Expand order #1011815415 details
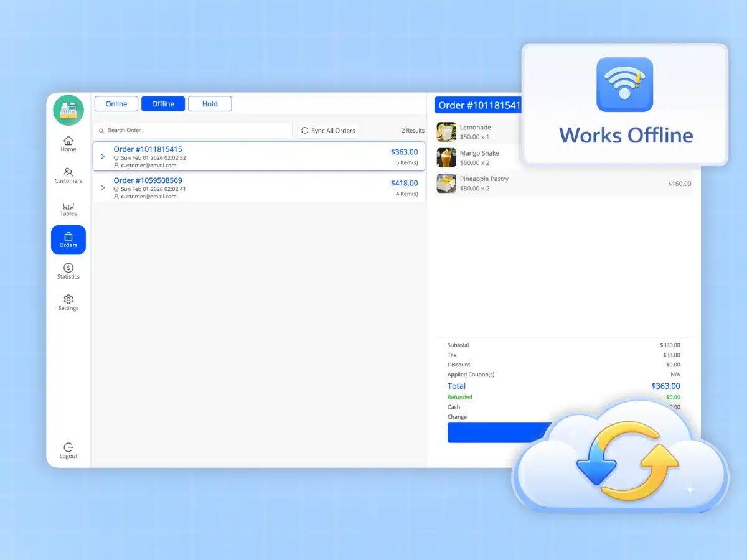747x560 pixels. tap(103, 157)
